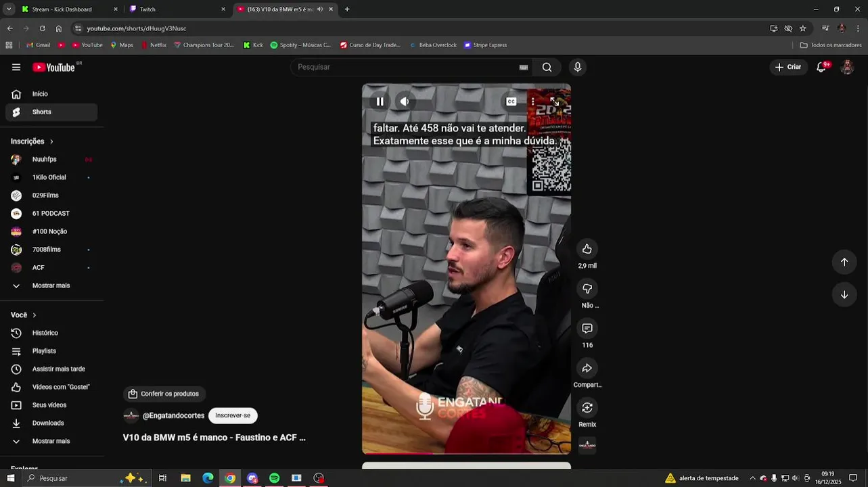Switch to the Stream - Kick Dashboard tab

[69, 9]
